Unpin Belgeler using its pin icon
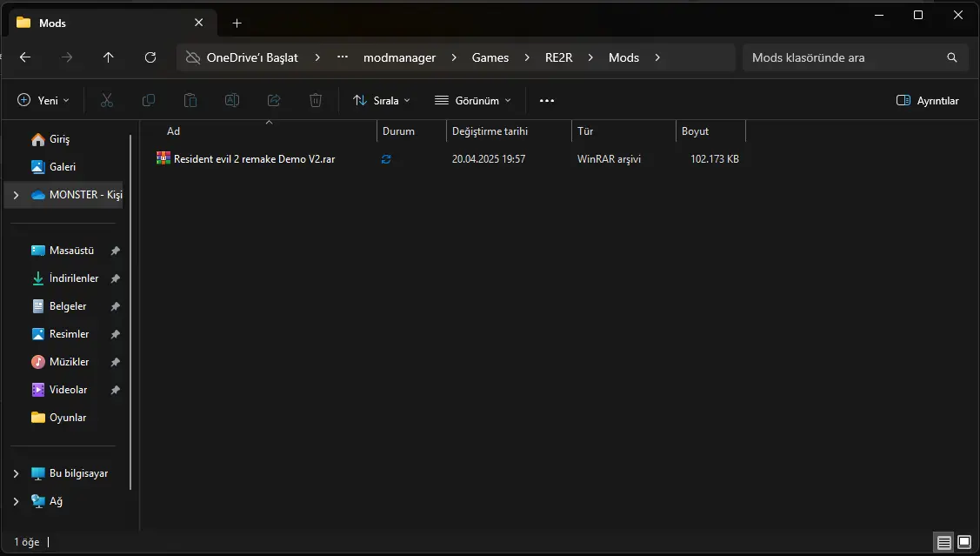 (115, 305)
